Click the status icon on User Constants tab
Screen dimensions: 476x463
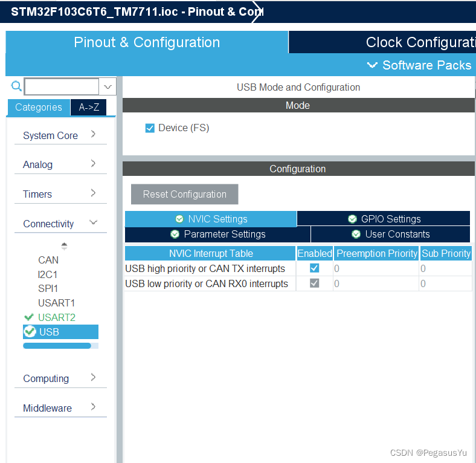tap(356, 234)
